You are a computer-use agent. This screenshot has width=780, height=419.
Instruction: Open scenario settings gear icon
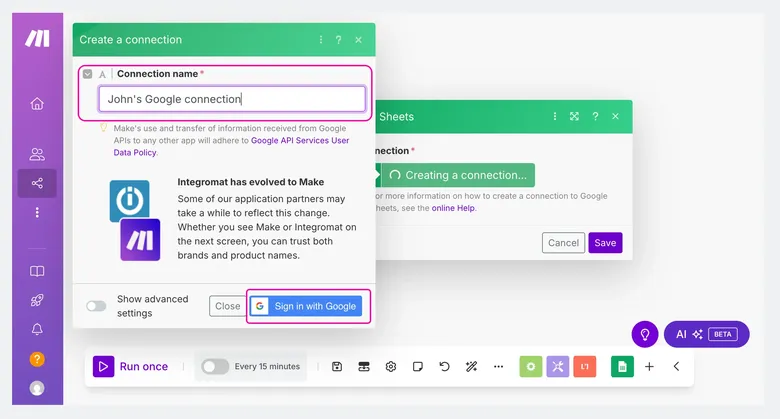pyautogui.click(x=391, y=367)
